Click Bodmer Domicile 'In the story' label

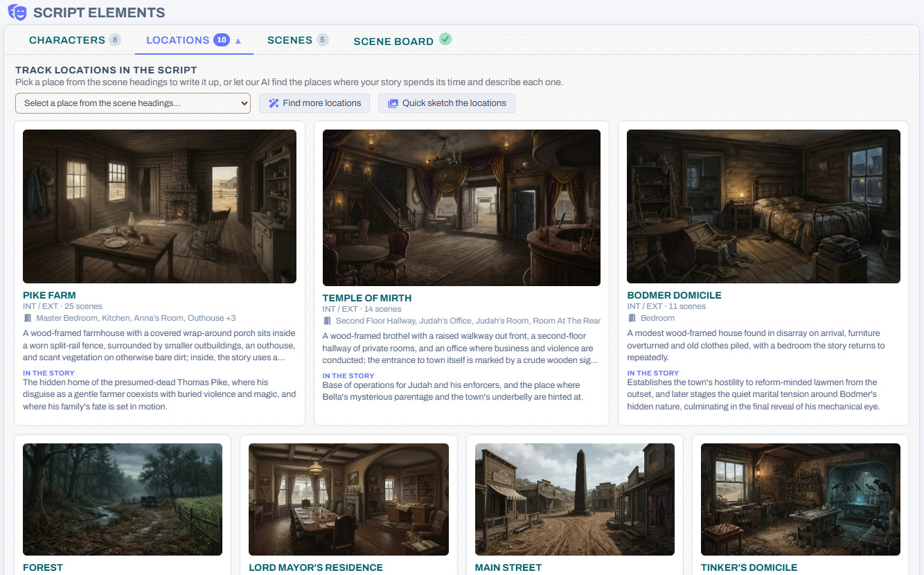pyautogui.click(x=652, y=373)
